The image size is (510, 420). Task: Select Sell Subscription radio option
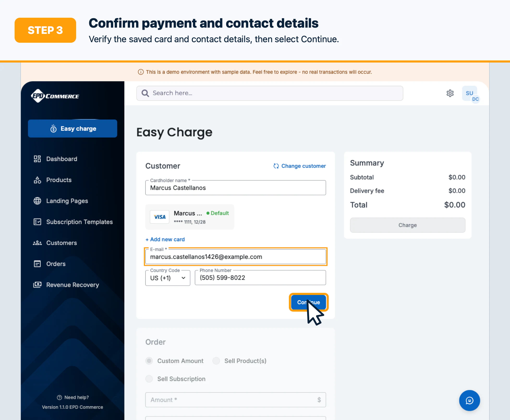(149, 379)
